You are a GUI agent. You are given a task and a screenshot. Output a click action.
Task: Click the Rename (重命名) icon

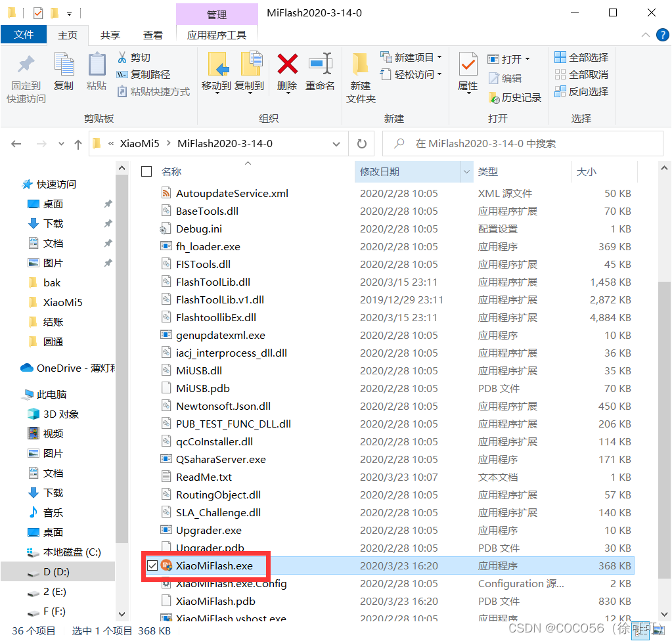pyautogui.click(x=320, y=64)
